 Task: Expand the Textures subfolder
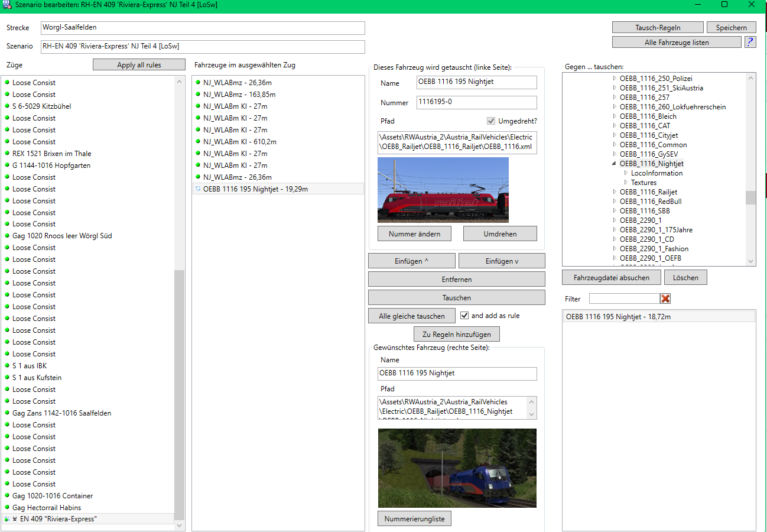pyautogui.click(x=625, y=183)
